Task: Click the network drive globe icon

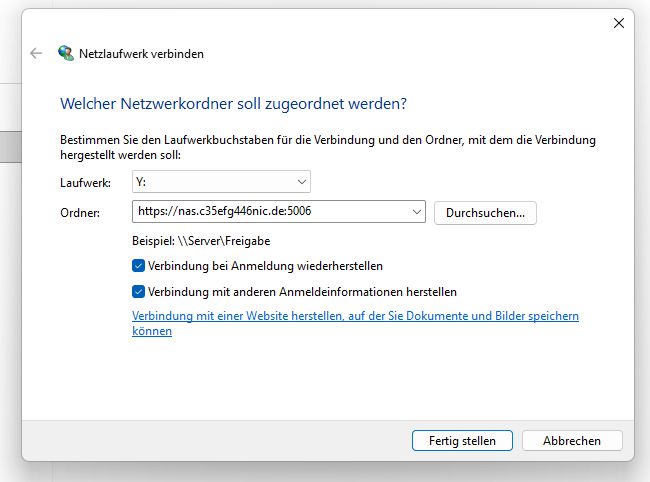Action: point(66,53)
